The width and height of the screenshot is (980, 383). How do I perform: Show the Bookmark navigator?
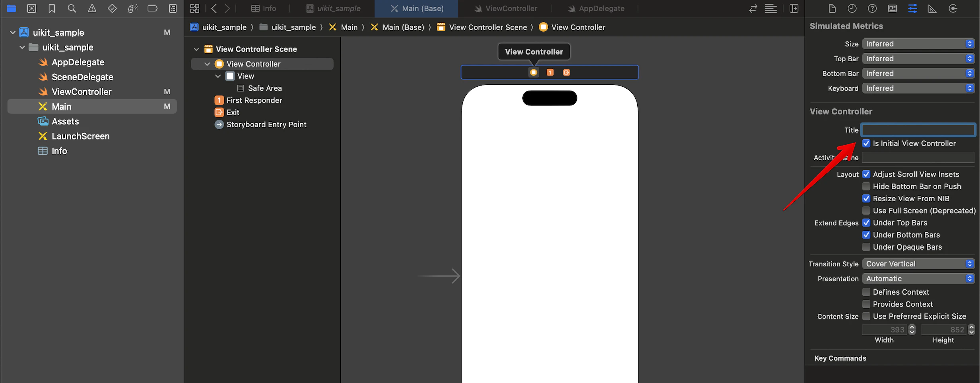[52, 8]
